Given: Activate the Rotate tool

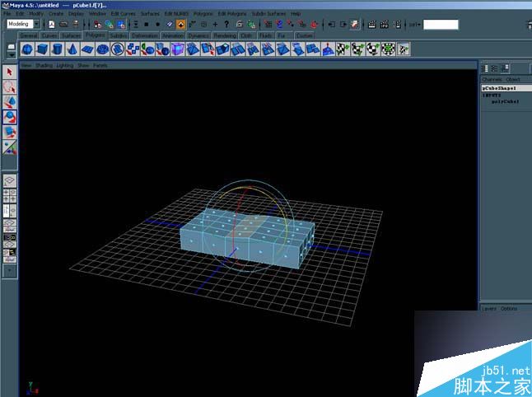Looking at the screenshot, I should click(x=10, y=117).
